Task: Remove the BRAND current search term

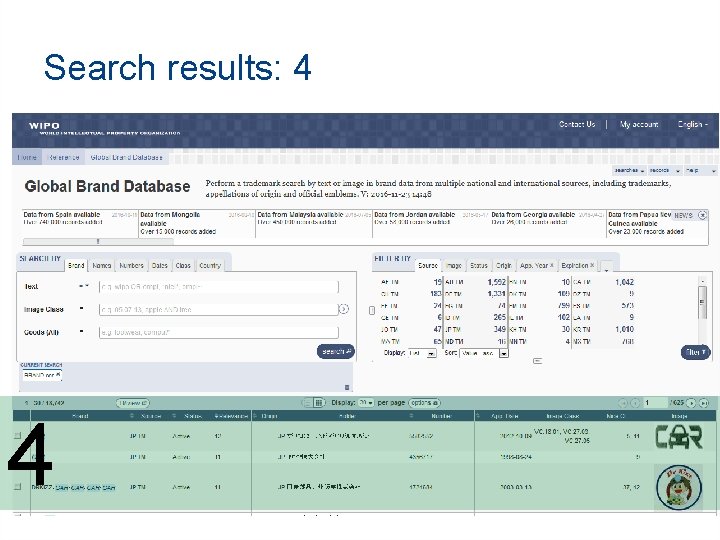Action: pos(58,375)
